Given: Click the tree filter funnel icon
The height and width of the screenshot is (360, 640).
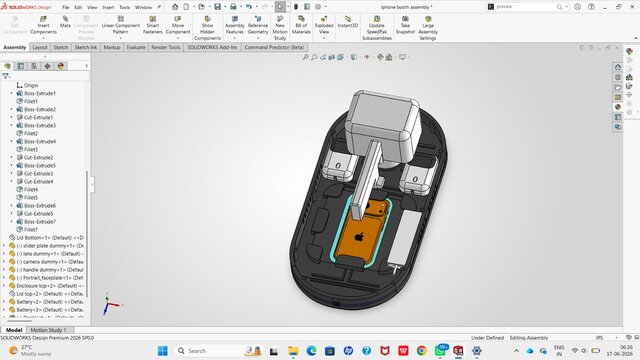Looking at the screenshot, I should (5, 76).
